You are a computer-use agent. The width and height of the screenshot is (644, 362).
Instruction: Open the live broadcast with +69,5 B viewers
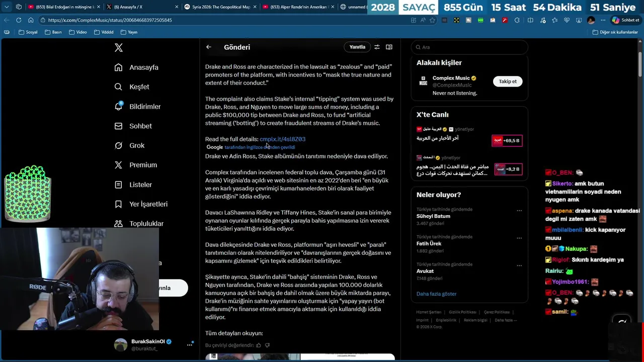click(x=507, y=141)
